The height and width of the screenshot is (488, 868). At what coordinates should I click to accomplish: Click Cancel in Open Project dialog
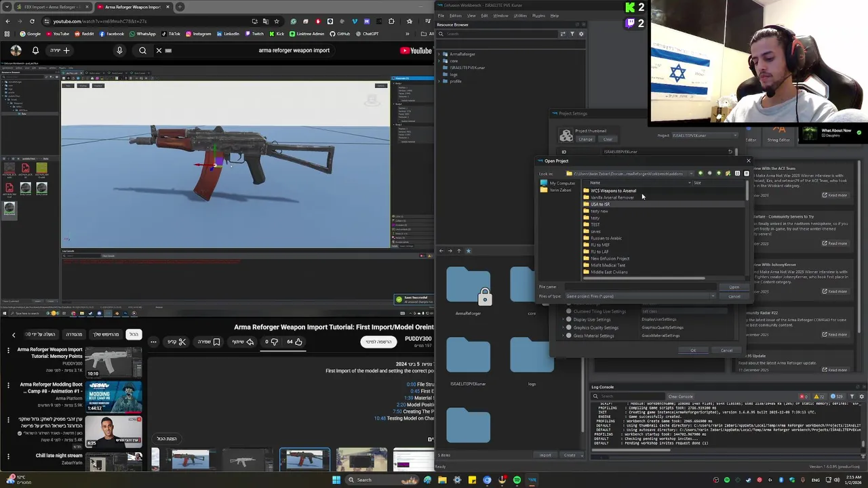click(734, 296)
